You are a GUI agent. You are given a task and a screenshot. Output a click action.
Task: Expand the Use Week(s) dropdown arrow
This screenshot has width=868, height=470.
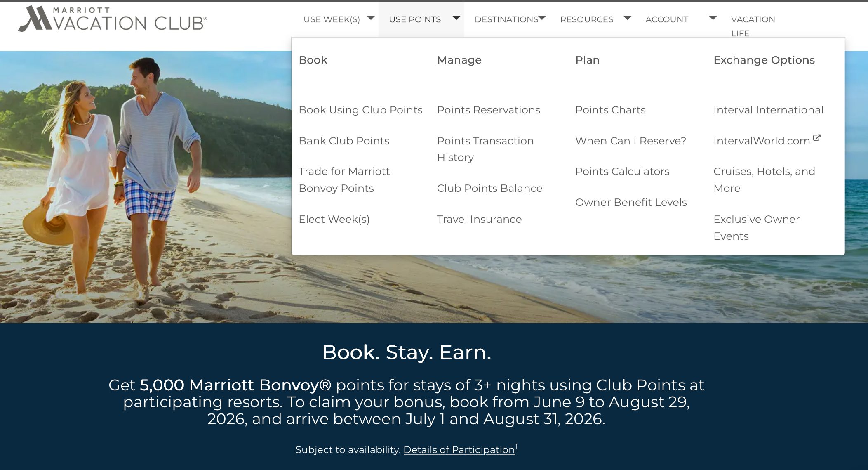371,18
